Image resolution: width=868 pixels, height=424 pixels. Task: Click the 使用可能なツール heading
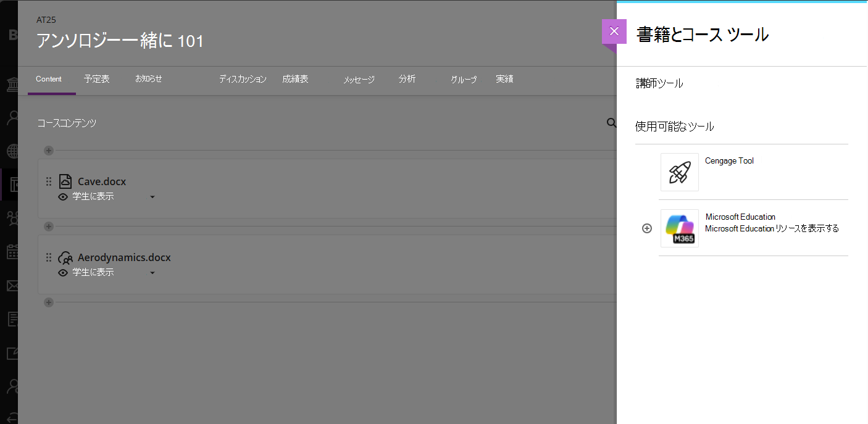click(x=675, y=127)
